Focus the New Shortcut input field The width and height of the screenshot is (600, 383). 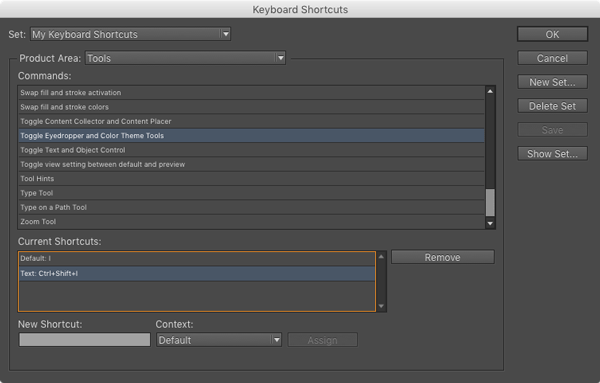pyautogui.click(x=85, y=339)
